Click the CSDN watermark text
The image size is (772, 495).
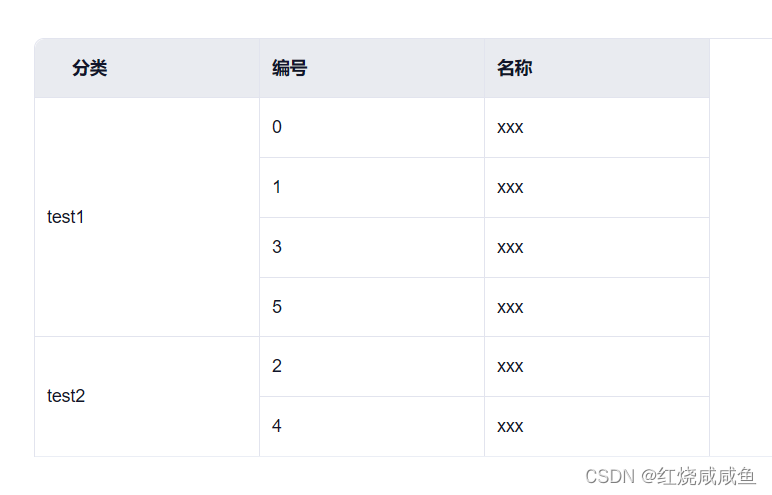[610, 476]
